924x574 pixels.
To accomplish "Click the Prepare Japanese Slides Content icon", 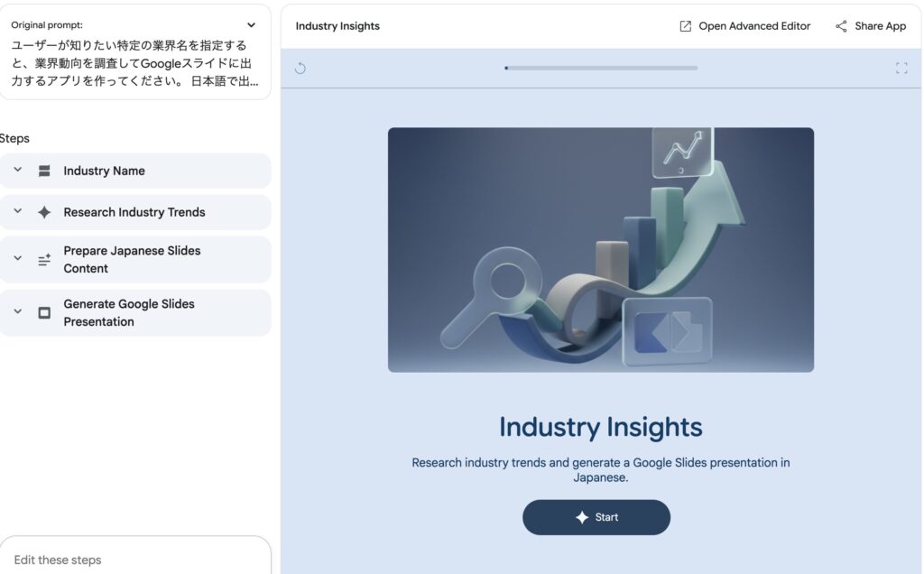I will [x=44, y=260].
